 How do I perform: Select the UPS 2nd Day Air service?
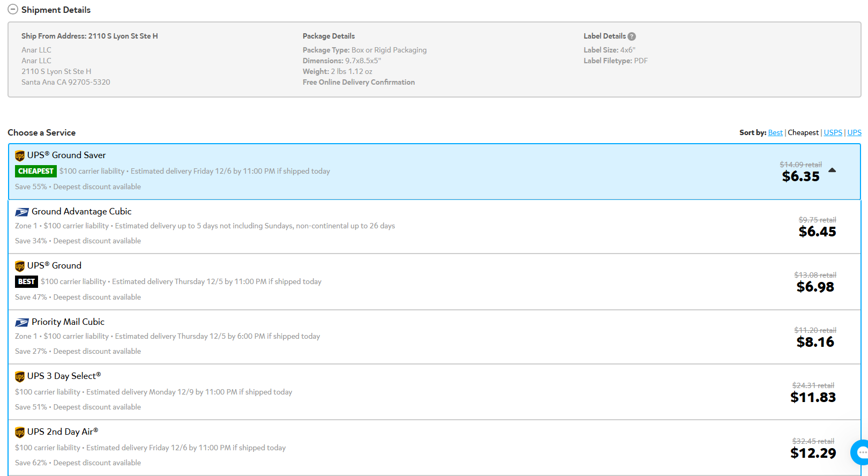pyautogui.click(x=435, y=448)
